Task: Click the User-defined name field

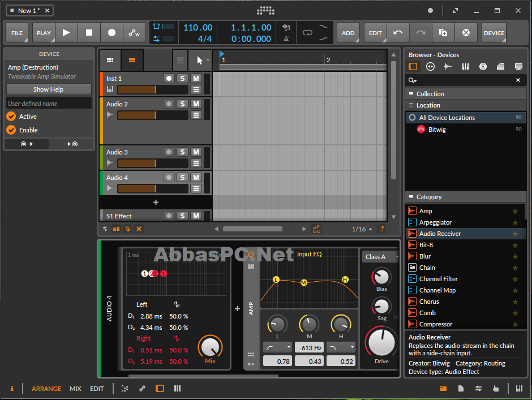Action: (49, 103)
